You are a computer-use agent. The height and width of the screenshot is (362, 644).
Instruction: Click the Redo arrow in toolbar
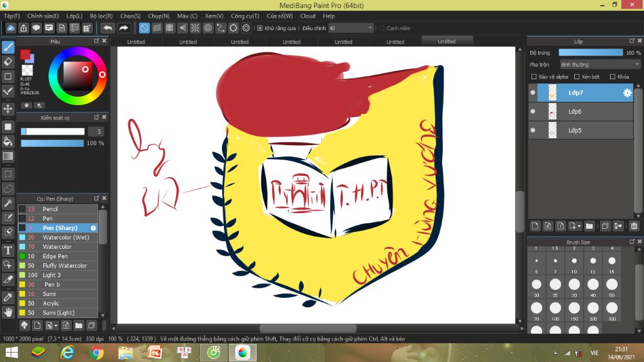point(123,28)
